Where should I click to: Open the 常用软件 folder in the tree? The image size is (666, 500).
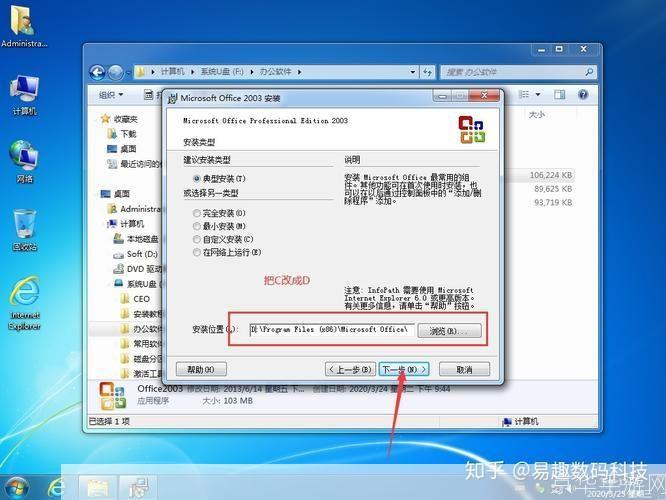[141, 343]
